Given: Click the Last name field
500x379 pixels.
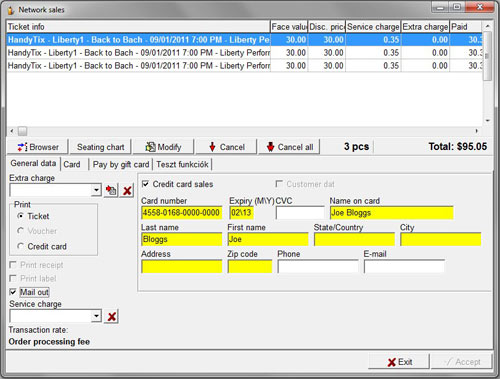Looking at the screenshot, I should click(x=182, y=239).
